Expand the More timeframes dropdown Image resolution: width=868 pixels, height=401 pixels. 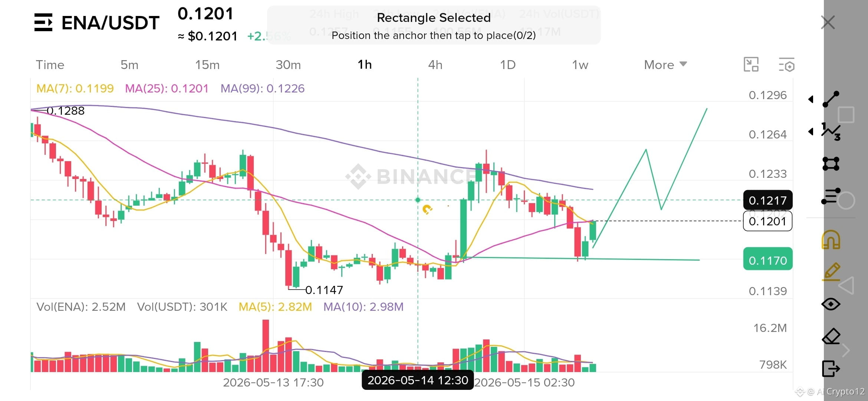tap(665, 65)
